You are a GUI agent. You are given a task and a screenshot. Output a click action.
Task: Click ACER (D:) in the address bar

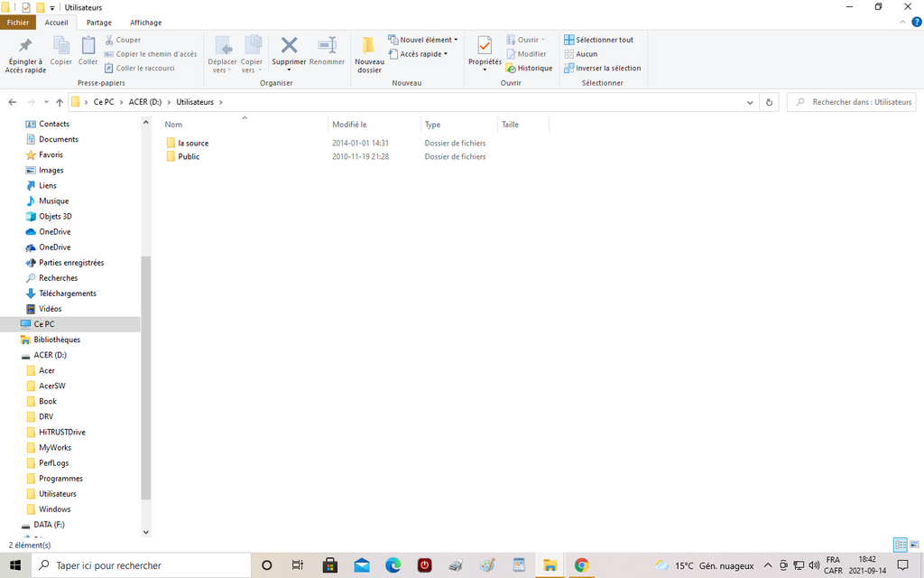tap(145, 102)
